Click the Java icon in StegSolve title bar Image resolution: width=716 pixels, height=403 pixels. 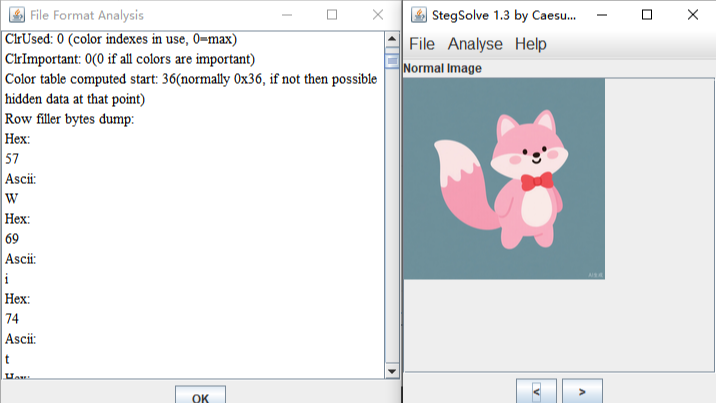tap(419, 15)
